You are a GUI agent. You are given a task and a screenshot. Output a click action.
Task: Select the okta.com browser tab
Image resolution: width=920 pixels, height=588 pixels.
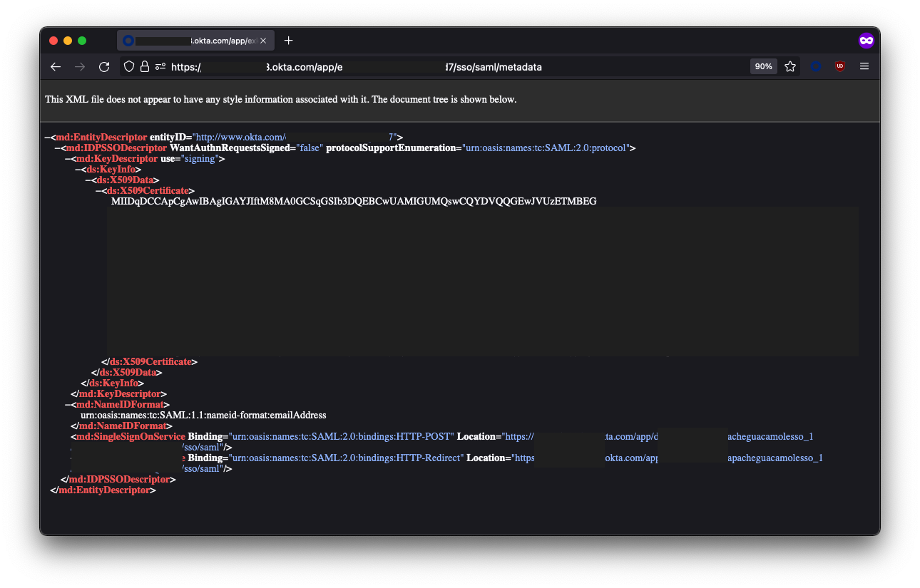193,41
